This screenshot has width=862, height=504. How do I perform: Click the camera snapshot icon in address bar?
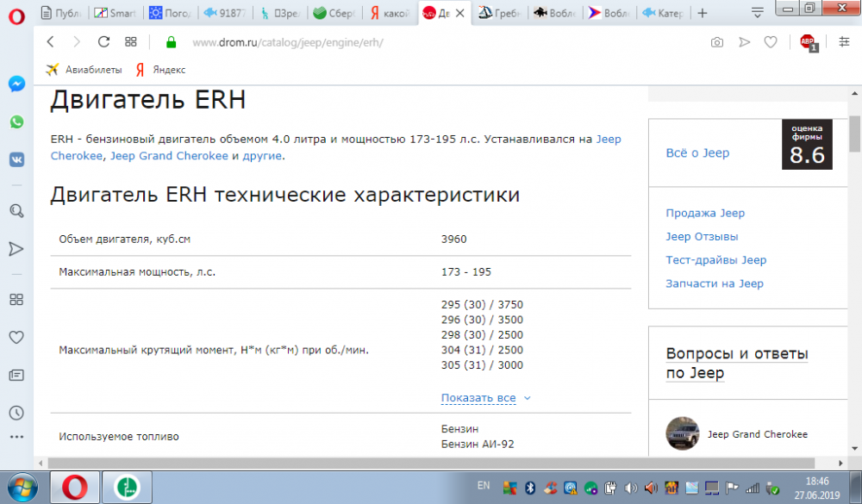[716, 42]
